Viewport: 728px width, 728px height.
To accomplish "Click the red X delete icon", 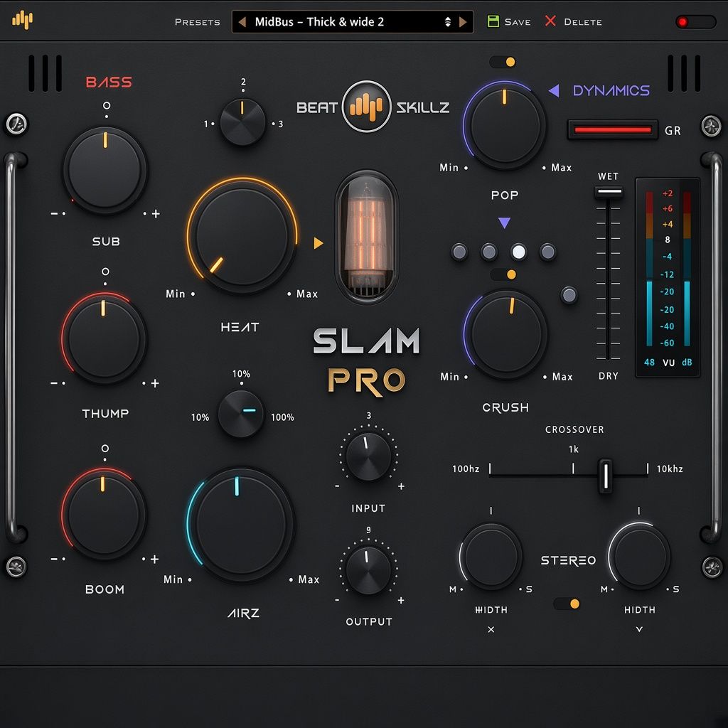I will (x=550, y=21).
